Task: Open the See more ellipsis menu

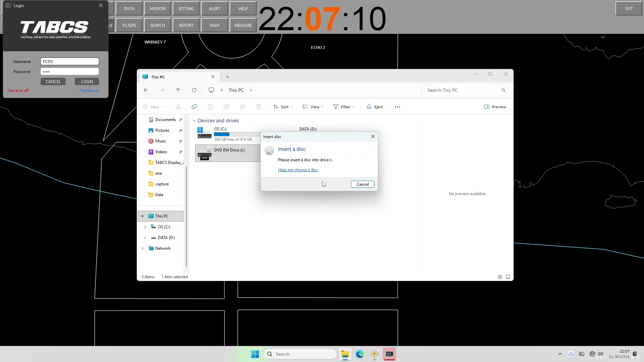Action: (x=397, y=107)
